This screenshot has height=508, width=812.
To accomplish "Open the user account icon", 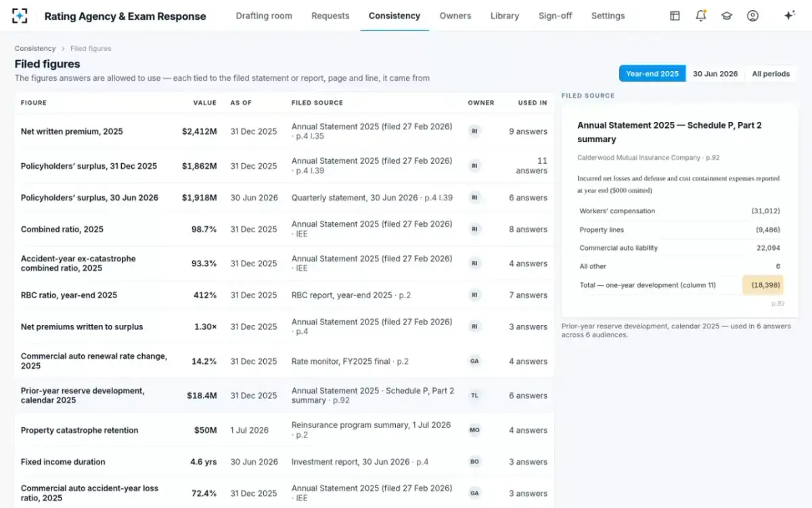I will [x=752, y=16].
